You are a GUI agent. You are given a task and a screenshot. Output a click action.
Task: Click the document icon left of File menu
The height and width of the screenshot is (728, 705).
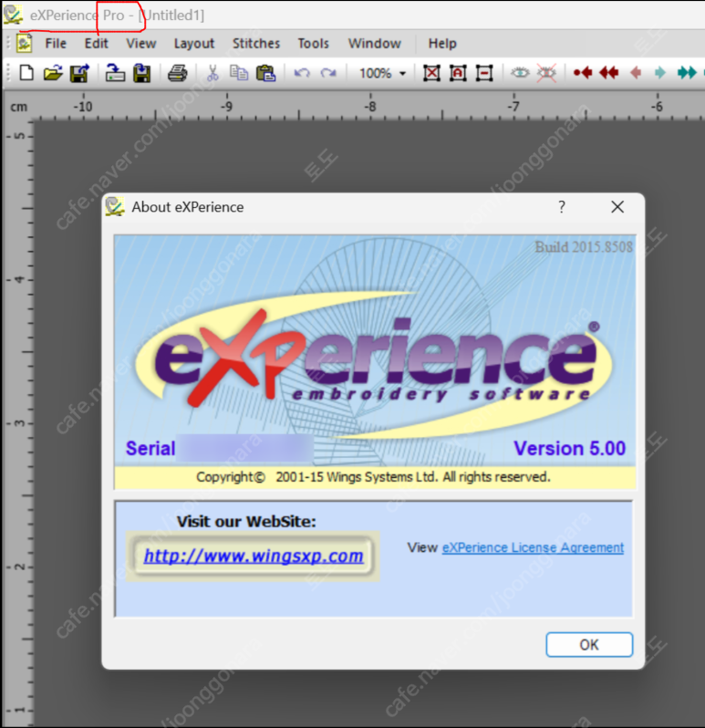(24, 43)
